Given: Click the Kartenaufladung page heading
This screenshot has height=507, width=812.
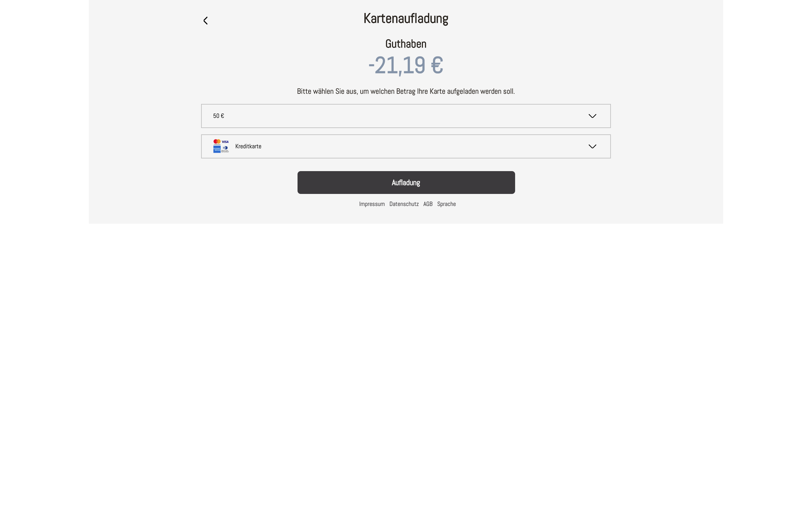Looking at the screenshot, I should tap(406, 18).
